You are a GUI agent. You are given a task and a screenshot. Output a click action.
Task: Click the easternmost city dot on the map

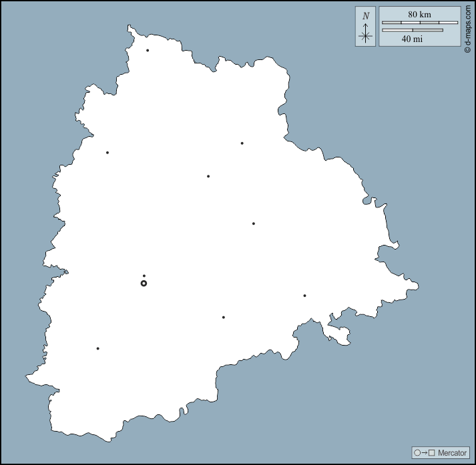pos(304,296)
